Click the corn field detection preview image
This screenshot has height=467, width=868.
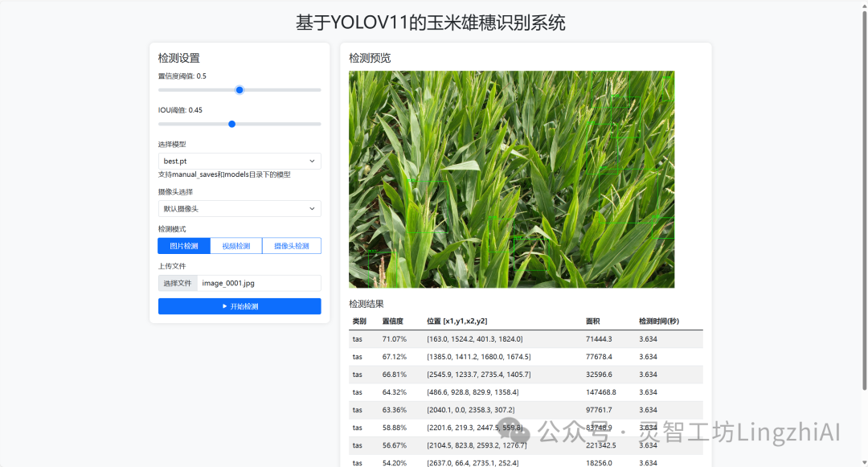click(x=511, y=179)
